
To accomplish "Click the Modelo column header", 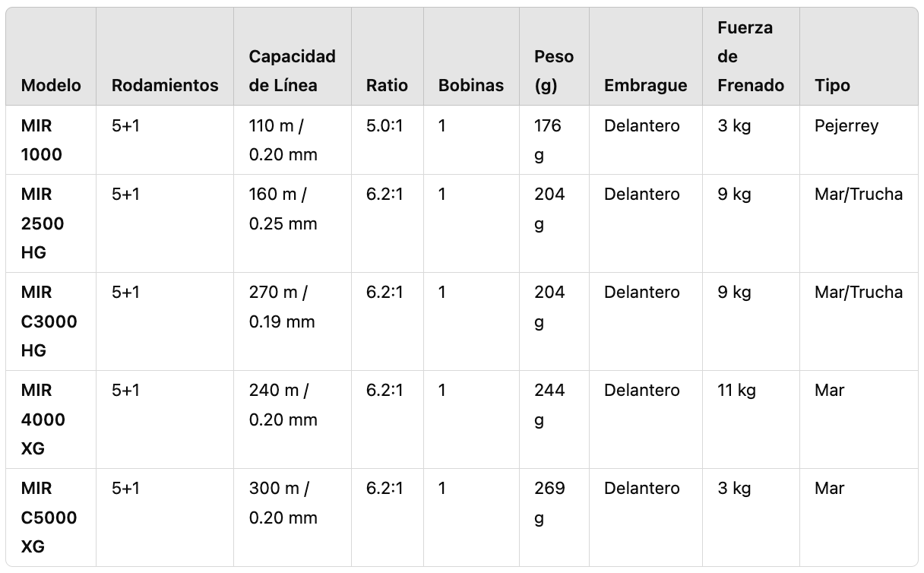I will tap(51, 85).
